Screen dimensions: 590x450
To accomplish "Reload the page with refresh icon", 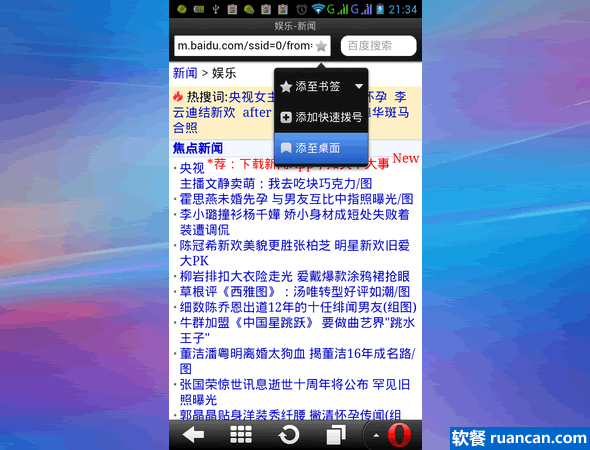I will 289,435.
